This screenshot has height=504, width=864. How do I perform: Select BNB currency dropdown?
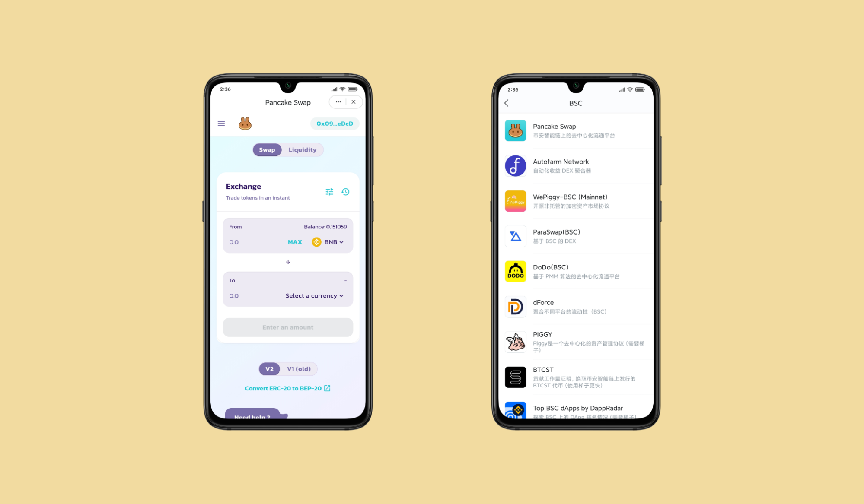pyautogui.click(x=328, y=242)
